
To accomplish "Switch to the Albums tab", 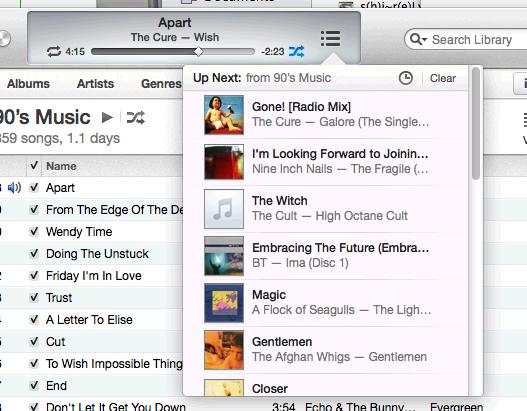I will click(29, 84).
